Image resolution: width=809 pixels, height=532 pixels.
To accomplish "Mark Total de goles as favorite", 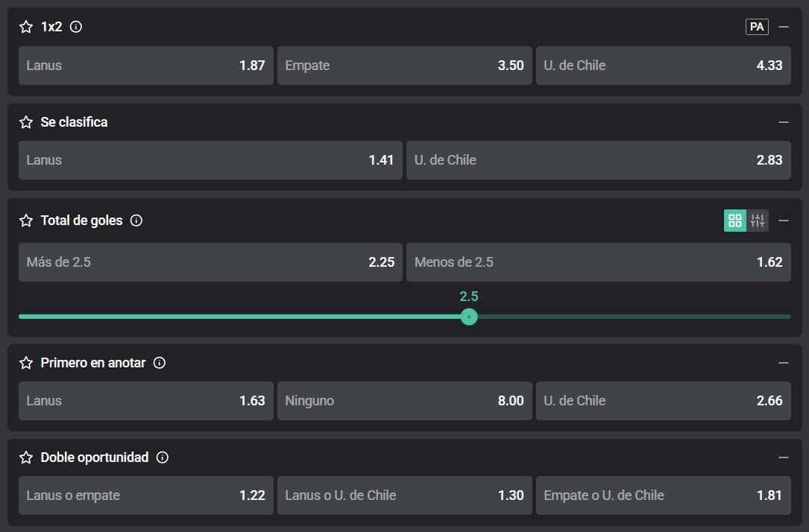I will pyautogui.click(x=26, y=221).
